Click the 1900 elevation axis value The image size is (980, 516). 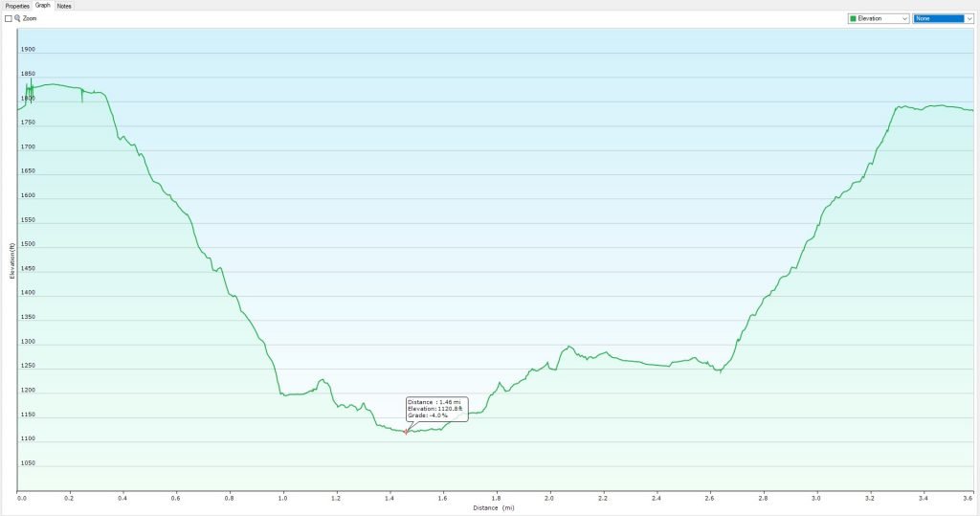coord(28,50)
